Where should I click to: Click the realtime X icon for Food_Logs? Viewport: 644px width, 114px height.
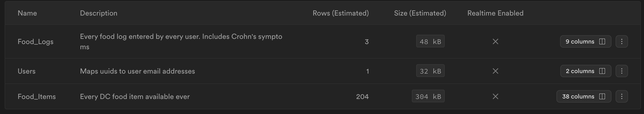click(495, 41)
